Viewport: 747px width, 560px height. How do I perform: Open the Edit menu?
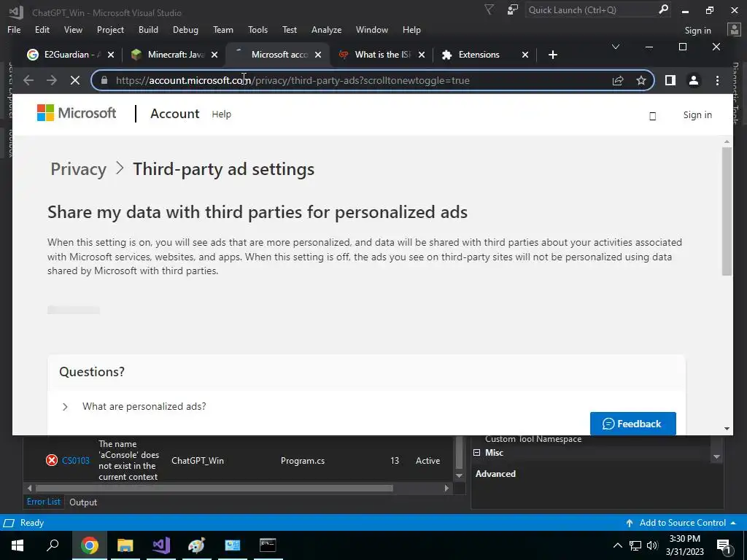pyautogui.click(x=42, y=29)
